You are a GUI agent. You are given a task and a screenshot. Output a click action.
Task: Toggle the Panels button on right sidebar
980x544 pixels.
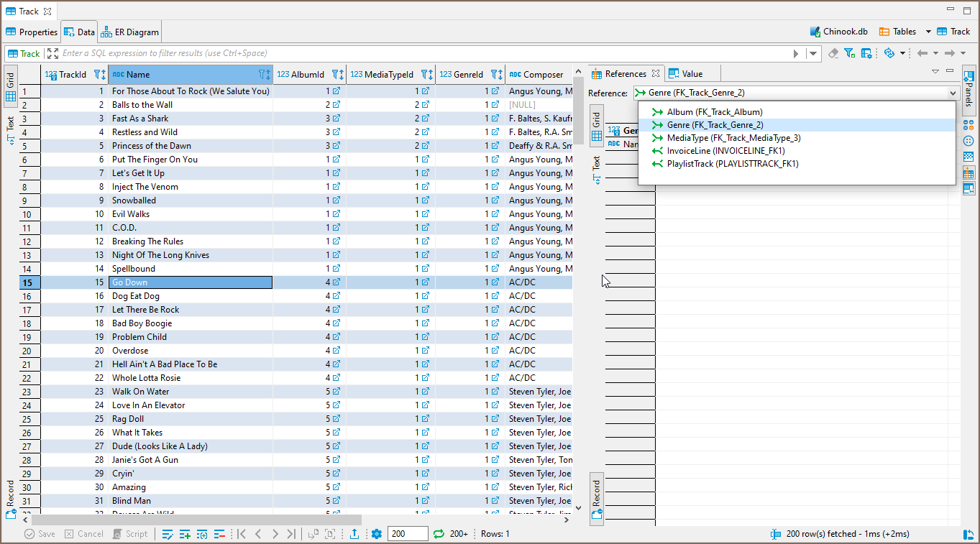[x=968, y=88]
